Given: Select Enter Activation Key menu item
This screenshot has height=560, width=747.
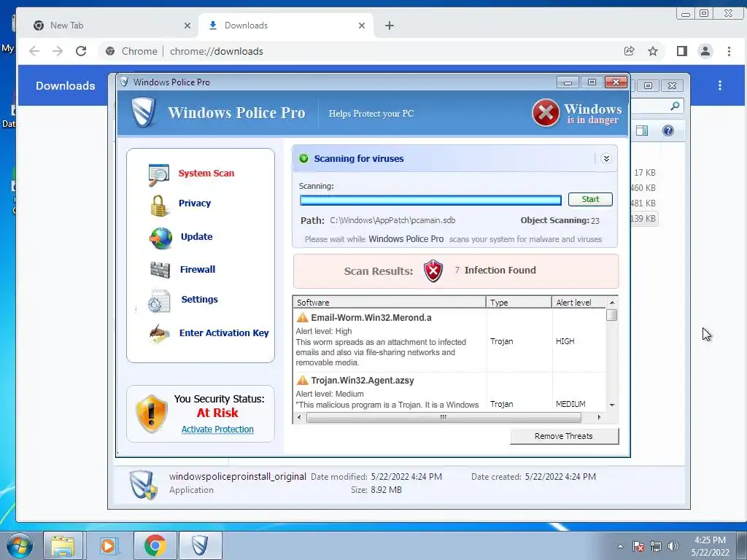Looking at the screenshot, I should [224, 332].
